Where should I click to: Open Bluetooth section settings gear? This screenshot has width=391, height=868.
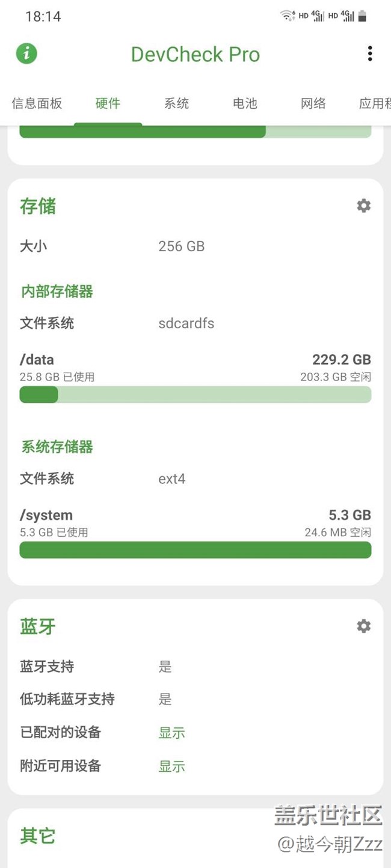[363, 626]
